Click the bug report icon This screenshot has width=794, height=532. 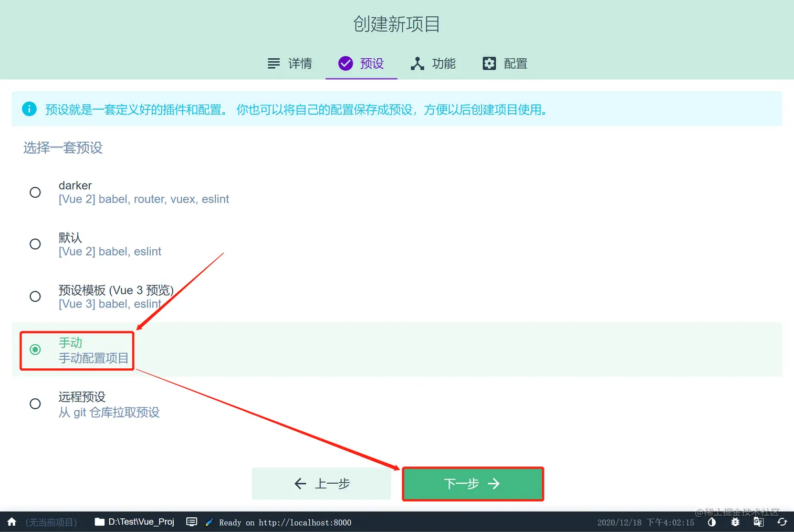(735, 522)
